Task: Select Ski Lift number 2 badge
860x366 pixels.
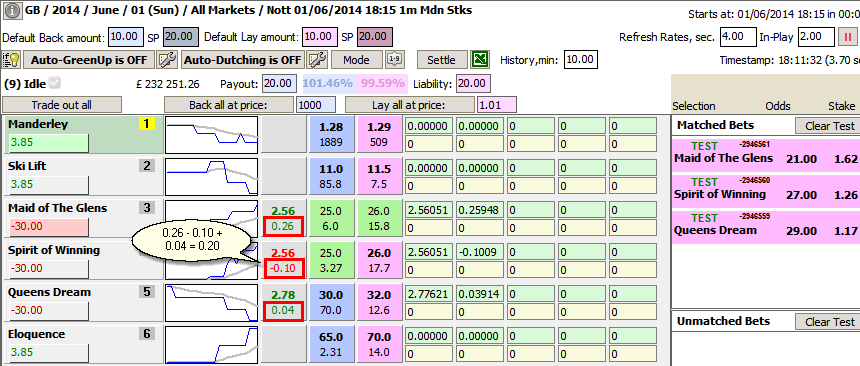Action: pos(146,166)
